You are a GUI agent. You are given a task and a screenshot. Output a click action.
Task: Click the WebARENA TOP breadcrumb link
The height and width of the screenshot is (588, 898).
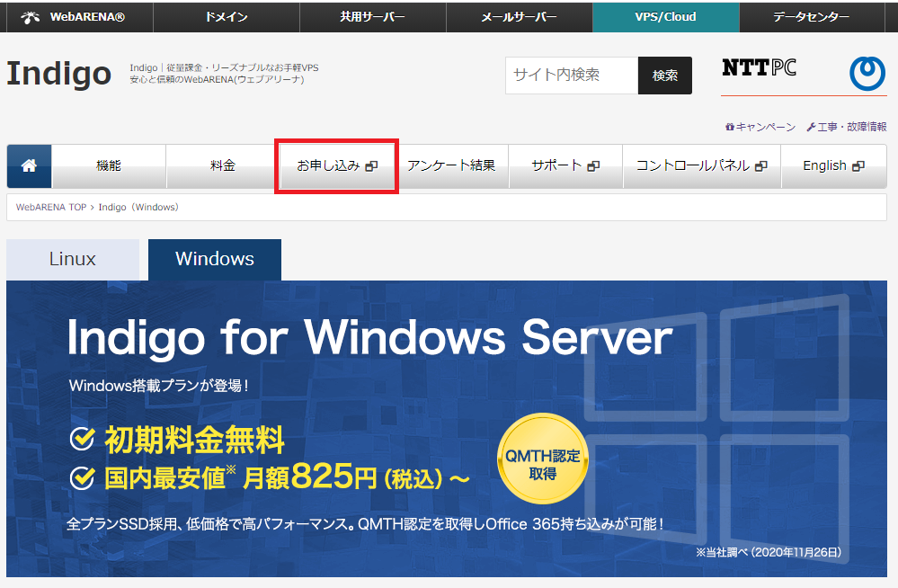click(x=51, y=207)
